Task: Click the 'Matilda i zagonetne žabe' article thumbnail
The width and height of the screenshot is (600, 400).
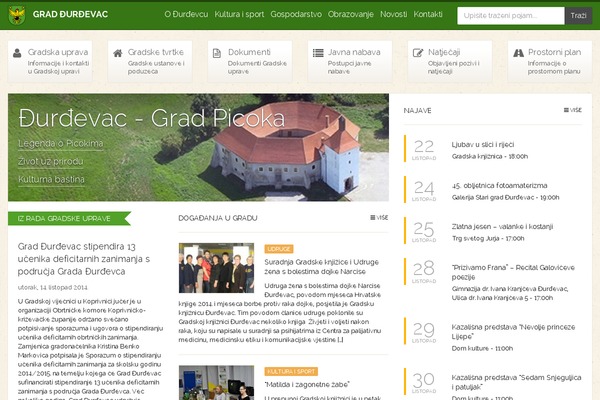Action: pyautogui.click(x=216, y=383)
